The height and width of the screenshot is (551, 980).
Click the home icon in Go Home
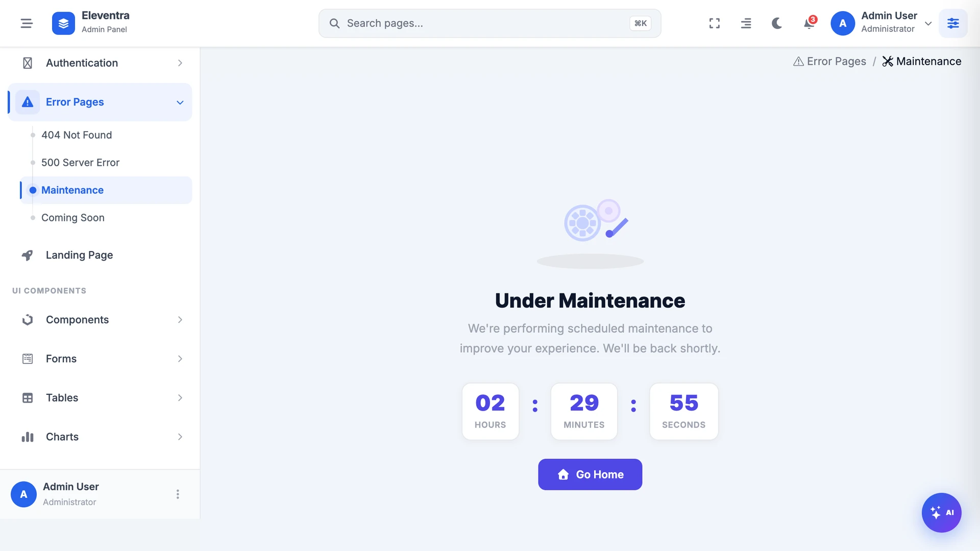click(x=563, y=474)
